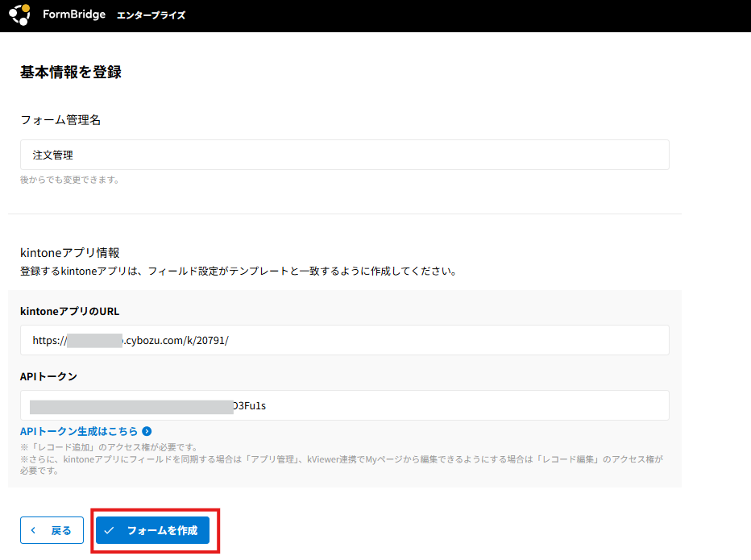Click the フォーム管理名 label
This screenshot has width=751, height=560.
coord(60,119)
